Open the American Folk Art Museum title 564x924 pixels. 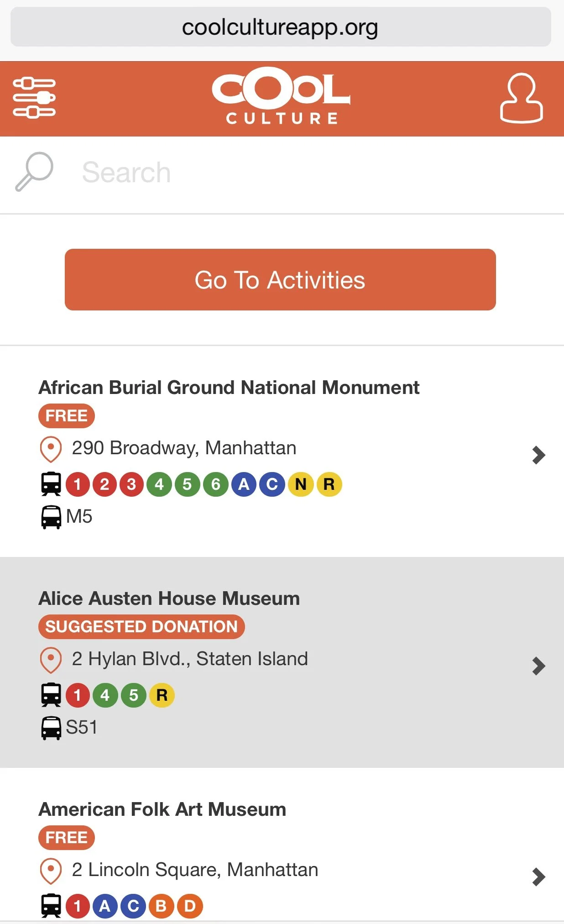(x=162, y=809)
